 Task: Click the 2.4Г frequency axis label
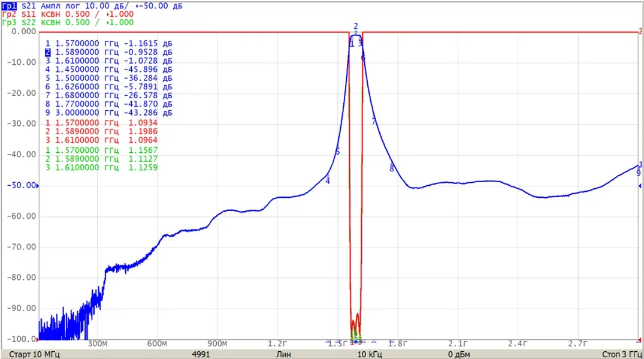(518, 344)
